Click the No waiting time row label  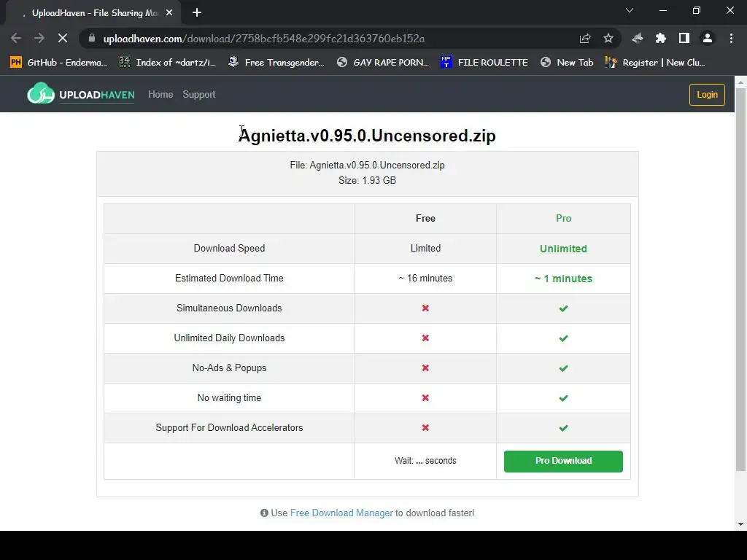229,397
